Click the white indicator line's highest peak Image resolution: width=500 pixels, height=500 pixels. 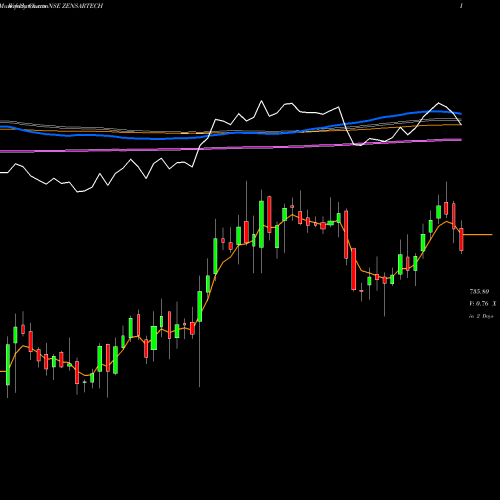[261, 101]
